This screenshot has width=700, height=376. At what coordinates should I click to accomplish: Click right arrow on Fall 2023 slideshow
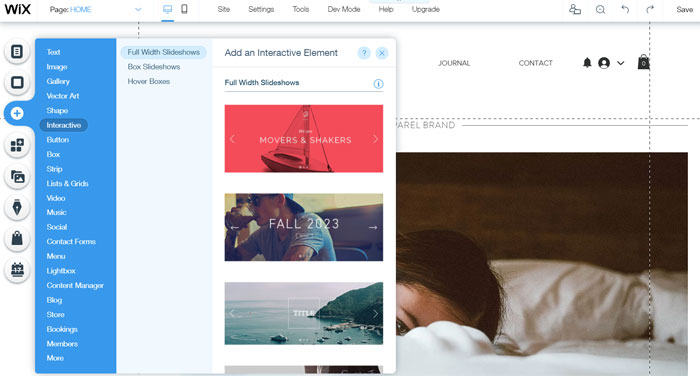click(373, 228)
